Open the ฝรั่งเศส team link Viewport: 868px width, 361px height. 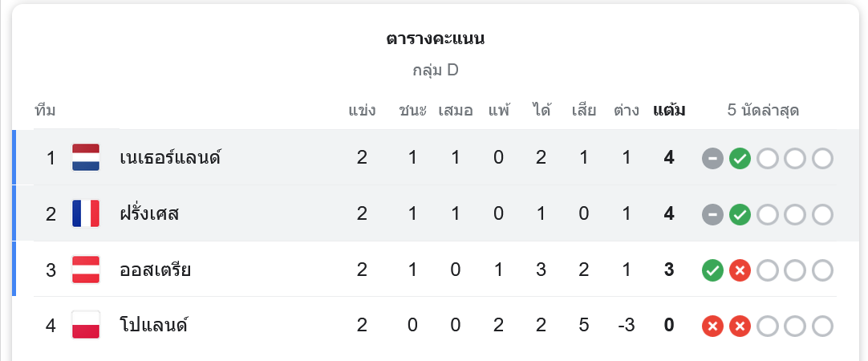click(149, 214)
